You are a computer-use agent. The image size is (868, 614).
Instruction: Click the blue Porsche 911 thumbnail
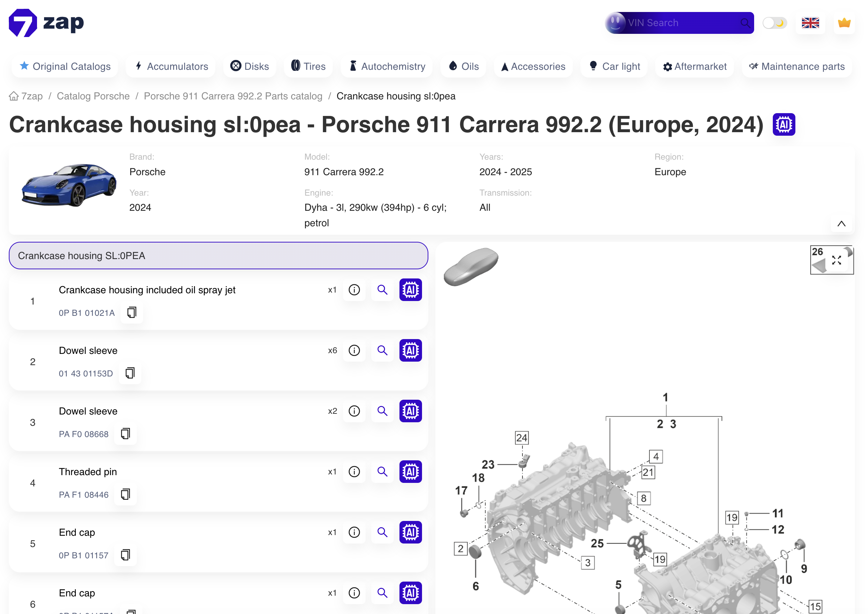tap(69, 184)
